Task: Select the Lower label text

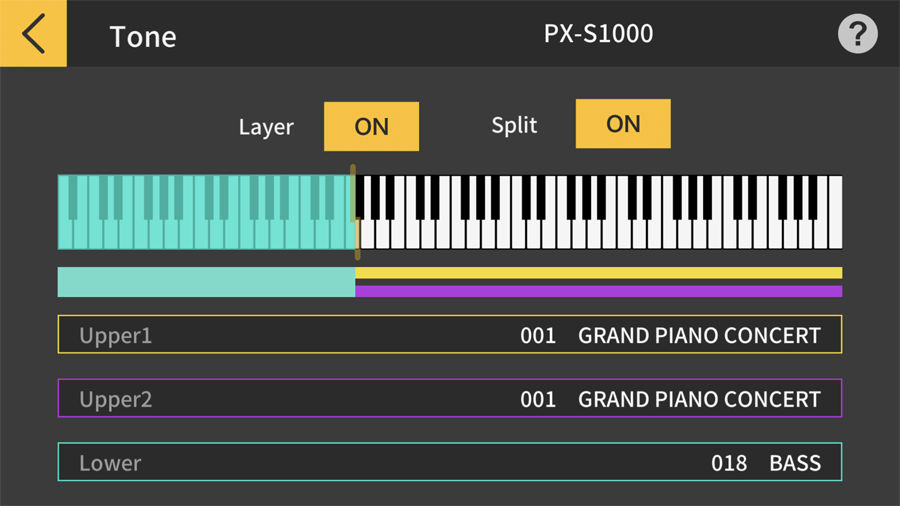Action: tap(110, 463)
